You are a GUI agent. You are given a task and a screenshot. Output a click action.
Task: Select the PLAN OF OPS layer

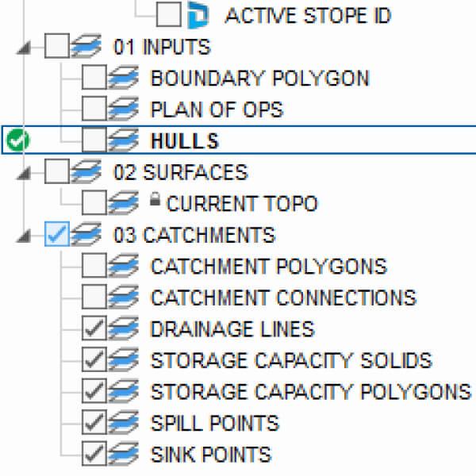(217, 109)
